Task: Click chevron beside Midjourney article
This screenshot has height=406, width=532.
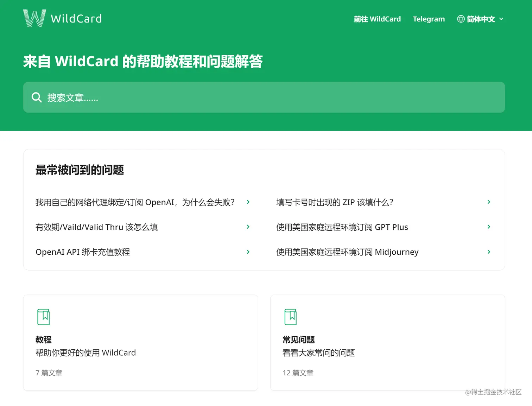Action: point(489,252)
